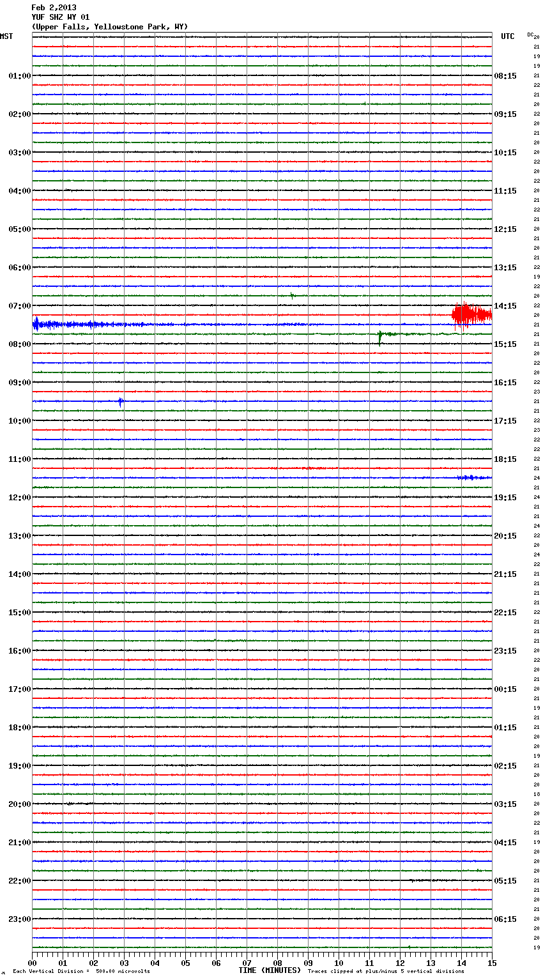This screenshot has width=543, height=980.
Task: Click the 23:15 UTC label
Action: [x=505, y=651]
